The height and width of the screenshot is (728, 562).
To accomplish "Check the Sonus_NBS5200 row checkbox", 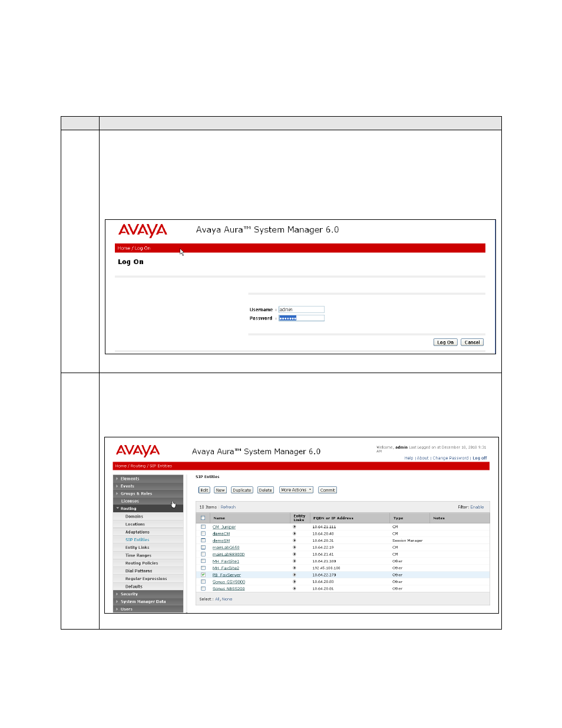I will pos(203,588).
